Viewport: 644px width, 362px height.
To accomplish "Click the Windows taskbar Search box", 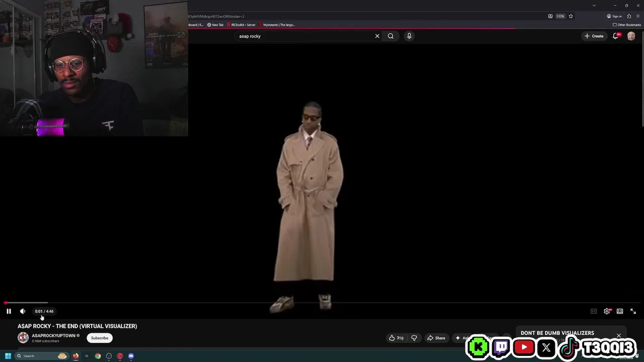I will [x=41, y=356].
